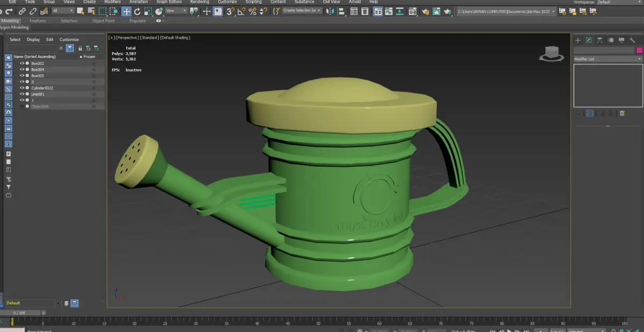The image size is (644, 332).
Task: Click the Select Object tool
Action: pos(82,11)
